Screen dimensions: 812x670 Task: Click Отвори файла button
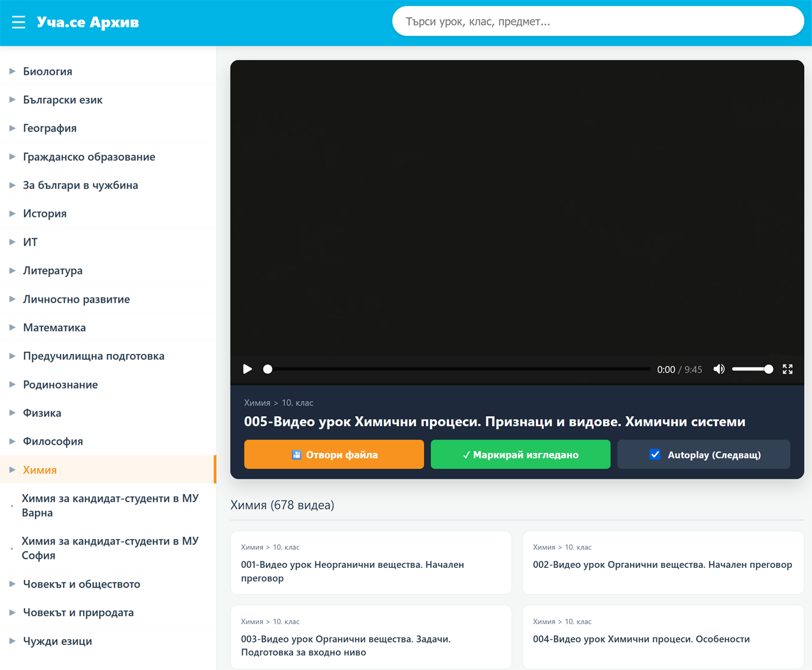coord(334,454)
